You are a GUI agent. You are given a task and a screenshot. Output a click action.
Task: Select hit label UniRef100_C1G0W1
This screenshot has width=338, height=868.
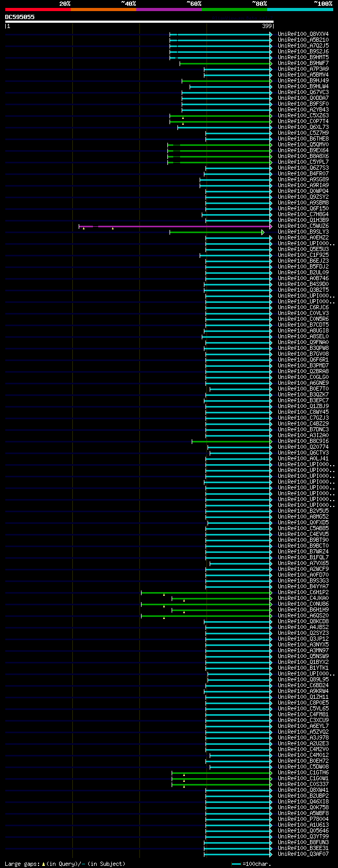pyautogui.click(x=303, y=778)
